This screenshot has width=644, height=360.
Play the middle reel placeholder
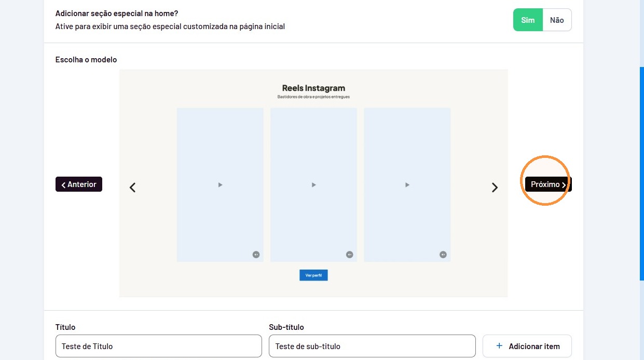pyautogui.click(x=313, y=185)
